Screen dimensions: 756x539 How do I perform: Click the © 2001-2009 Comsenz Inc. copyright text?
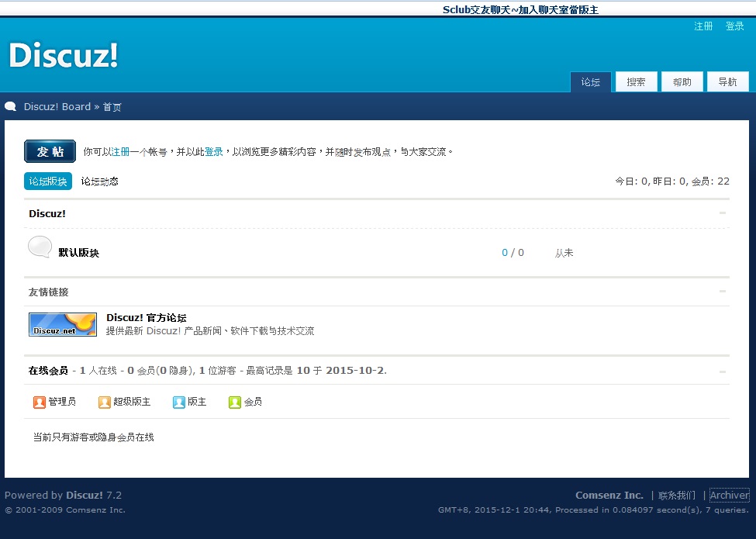tap(65, 510)
